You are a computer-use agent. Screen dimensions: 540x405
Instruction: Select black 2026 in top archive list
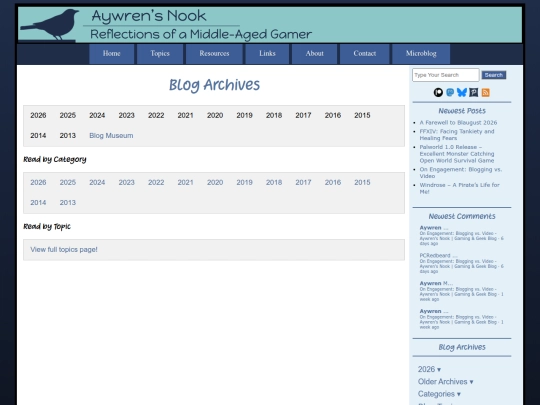coord(38,115)
